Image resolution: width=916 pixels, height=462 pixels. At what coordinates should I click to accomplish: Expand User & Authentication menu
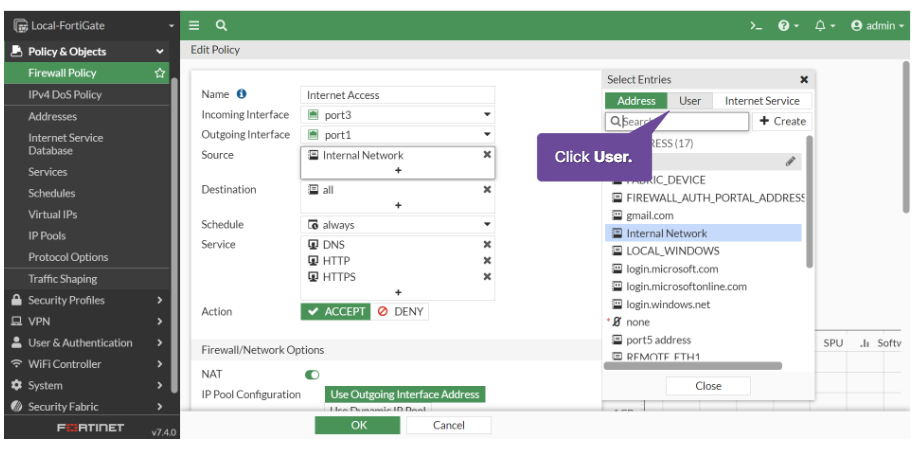(x=87, y=343)
